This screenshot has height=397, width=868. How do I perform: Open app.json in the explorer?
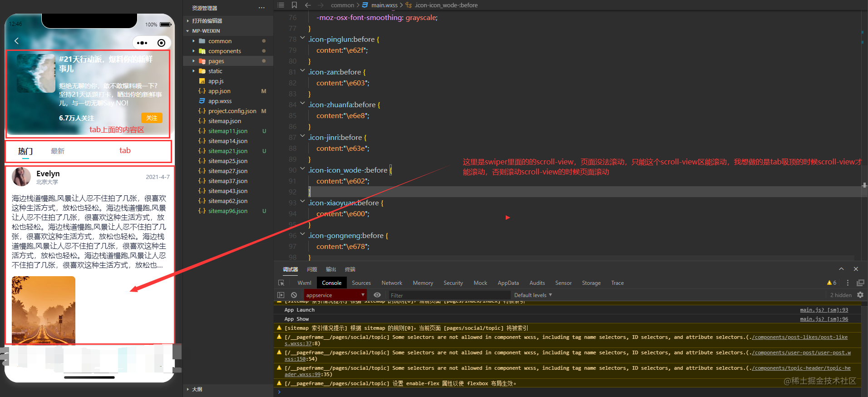pyautogui.click(x=219, y=91)
